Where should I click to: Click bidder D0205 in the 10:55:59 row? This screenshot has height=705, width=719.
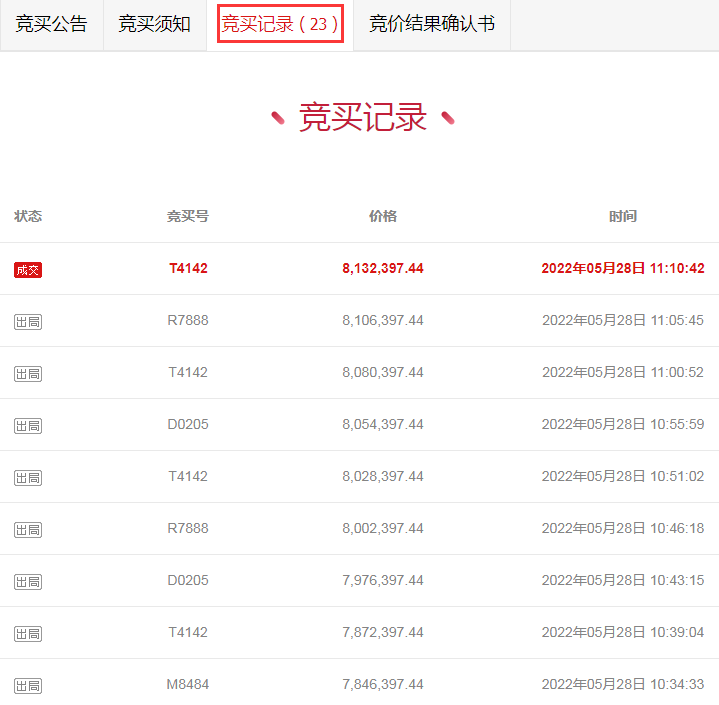(188, 424)
